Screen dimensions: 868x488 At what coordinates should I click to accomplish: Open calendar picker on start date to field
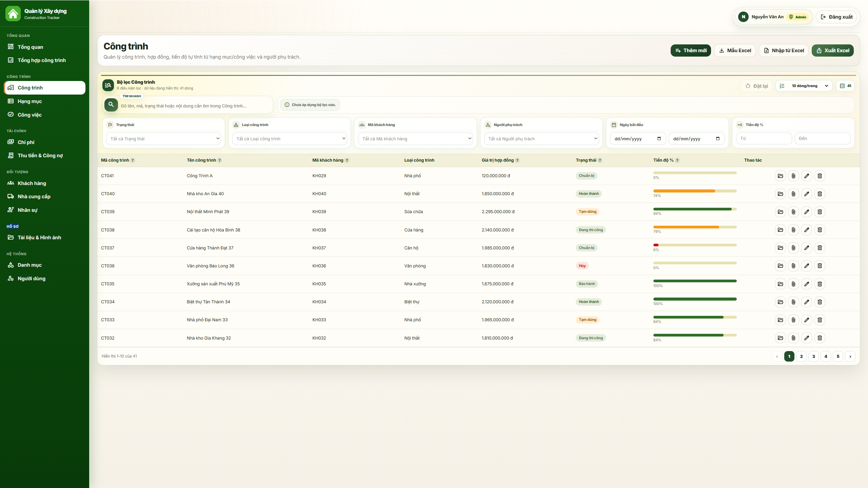718,139
